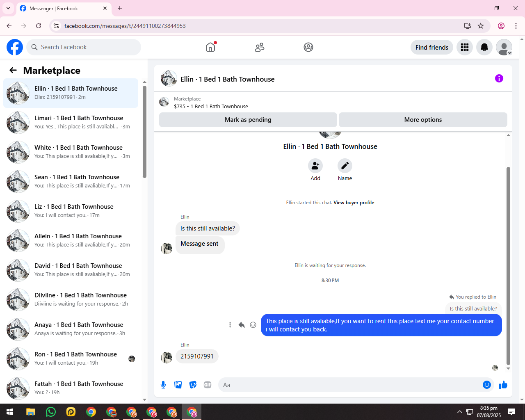Screen dimensions: 525x420
Task: Open a new browser tab
Action: point(120,8)
